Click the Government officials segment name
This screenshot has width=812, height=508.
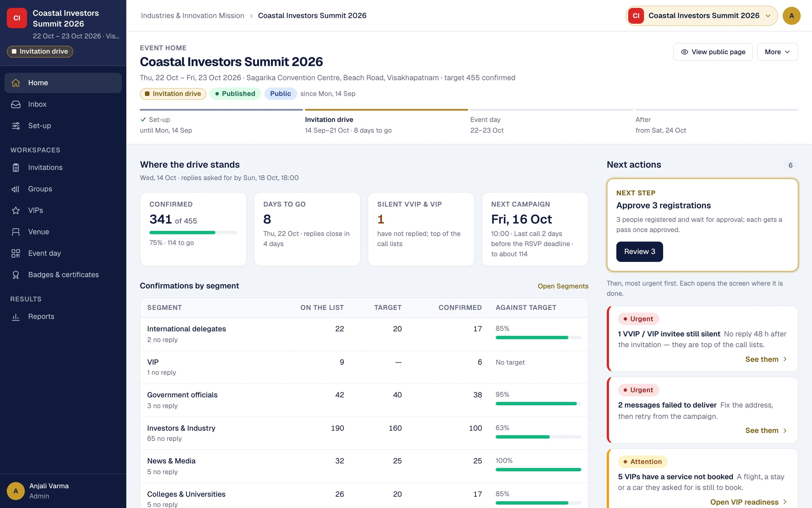[x=182, y=395]
